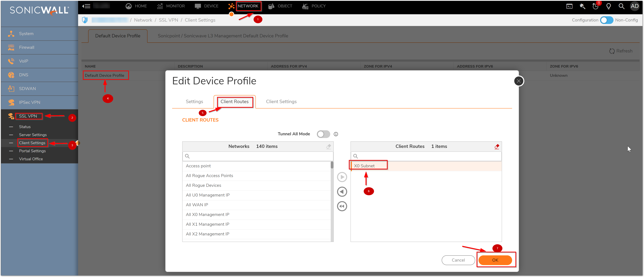This screenshot has width=644, height=277.
Task: Open the notifications clock icon with badge
Action: tap(595, 6)
